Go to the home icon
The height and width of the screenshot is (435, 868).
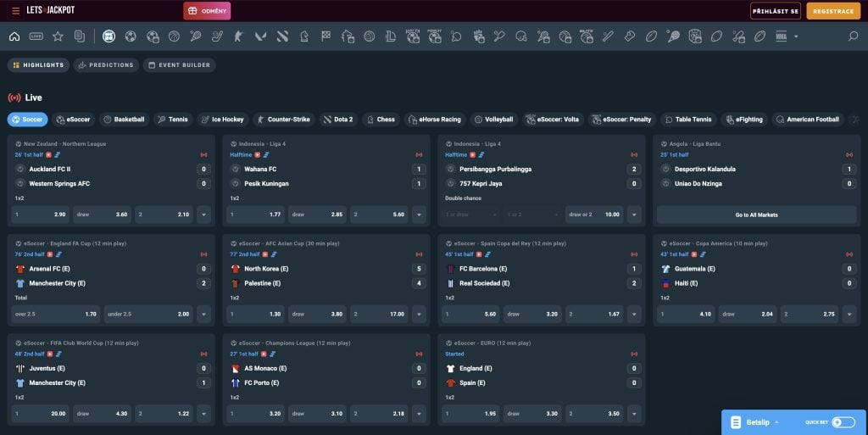coord(14,36)
